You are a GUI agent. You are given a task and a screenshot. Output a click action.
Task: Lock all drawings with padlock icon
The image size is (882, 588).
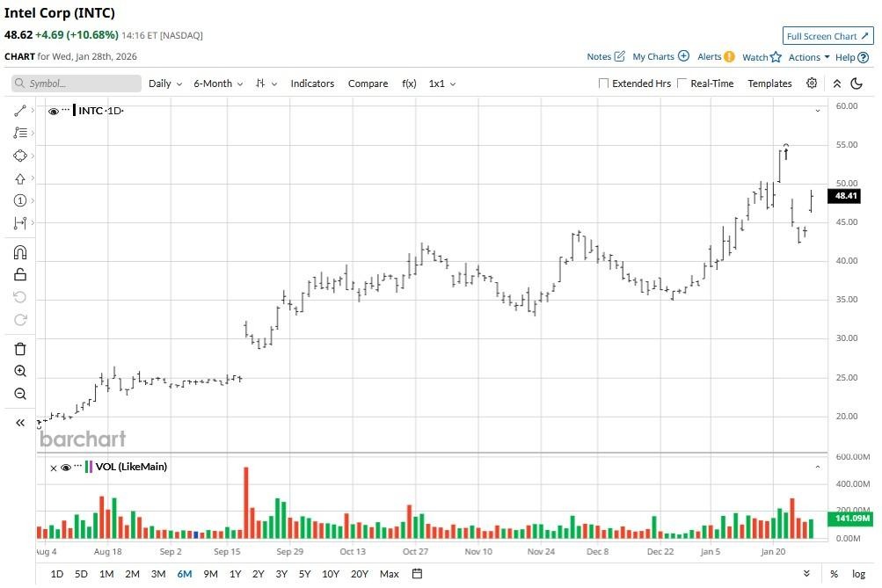pos(20,274)
